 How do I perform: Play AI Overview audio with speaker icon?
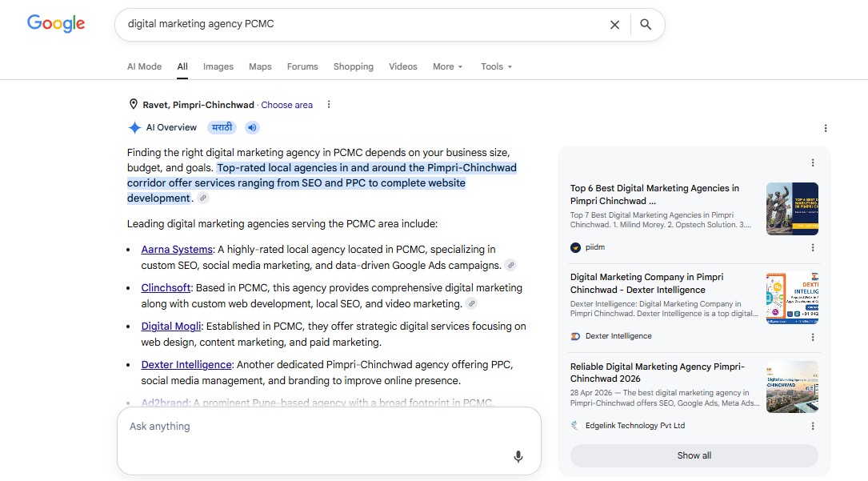(252, 128)
